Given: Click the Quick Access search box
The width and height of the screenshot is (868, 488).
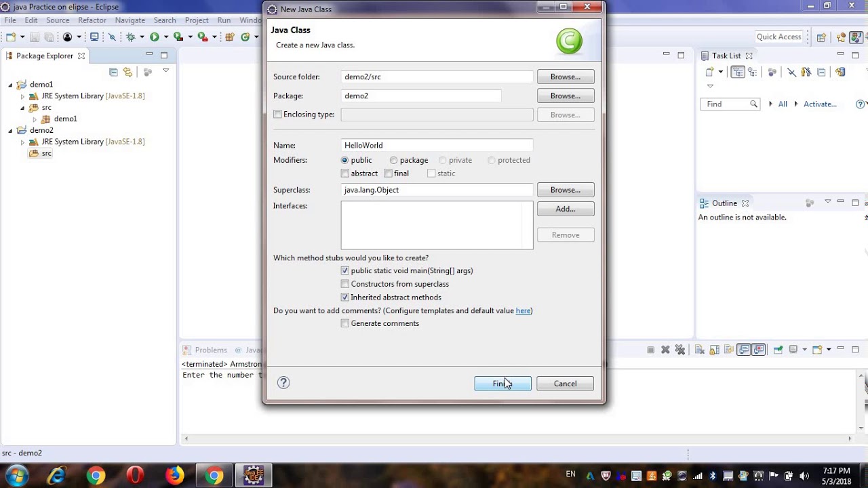Looking at the screenshot, I should pos(779,37).
